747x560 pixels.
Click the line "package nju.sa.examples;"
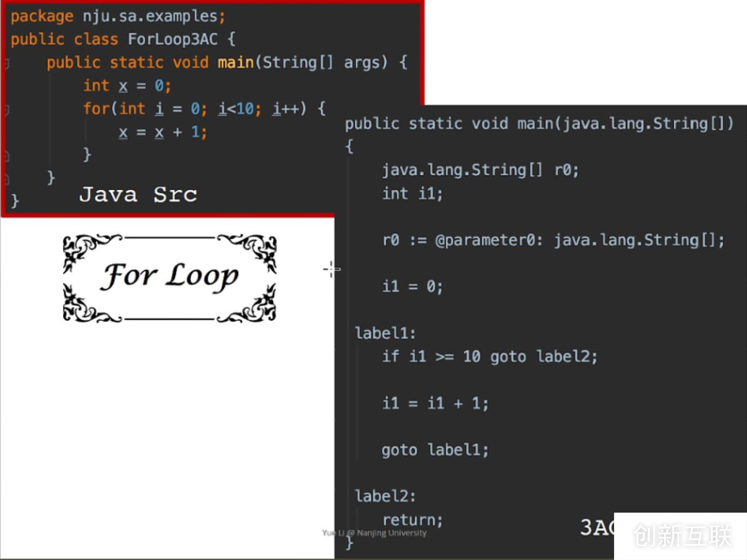(118, 16)
